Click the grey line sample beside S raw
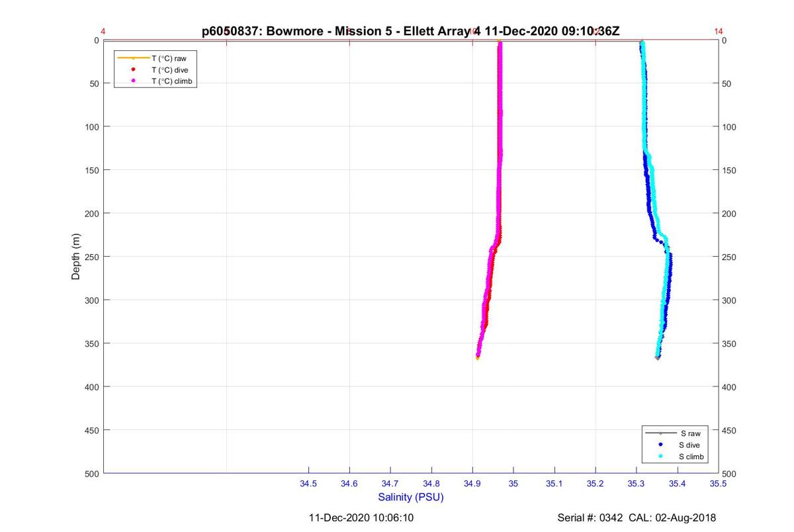Viewport: 794px width, 532px height. click(660, 433)
